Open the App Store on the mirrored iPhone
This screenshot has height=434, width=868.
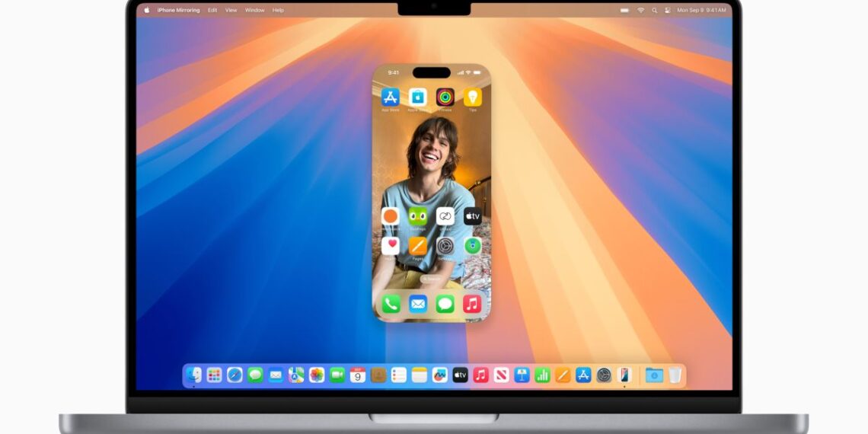coord(391,97)
